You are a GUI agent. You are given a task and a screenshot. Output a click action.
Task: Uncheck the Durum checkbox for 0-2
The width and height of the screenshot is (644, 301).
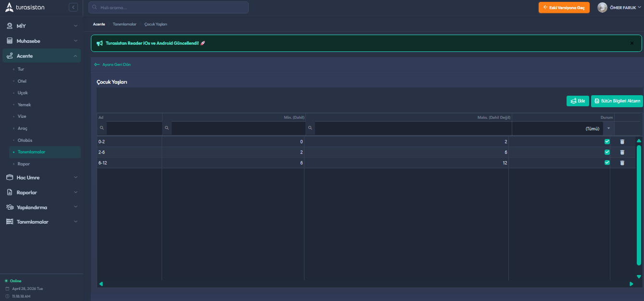(x=607, y=141)
